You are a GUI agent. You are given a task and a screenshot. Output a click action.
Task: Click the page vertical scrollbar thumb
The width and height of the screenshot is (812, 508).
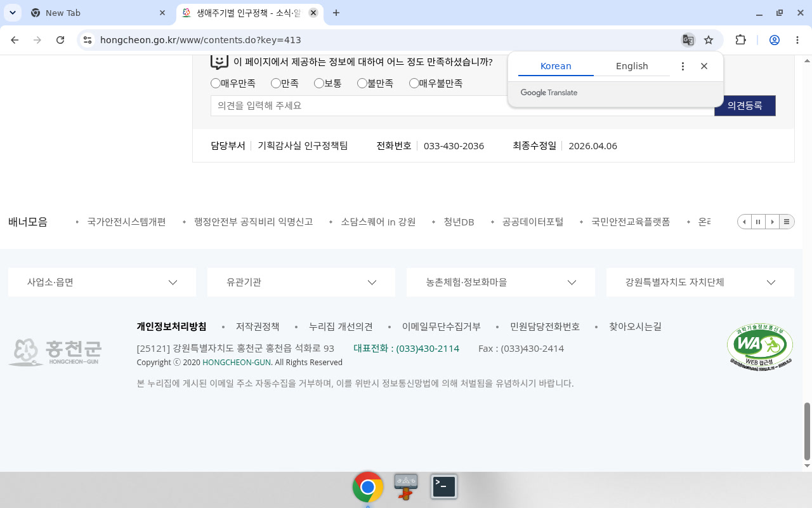click(807, 431)
